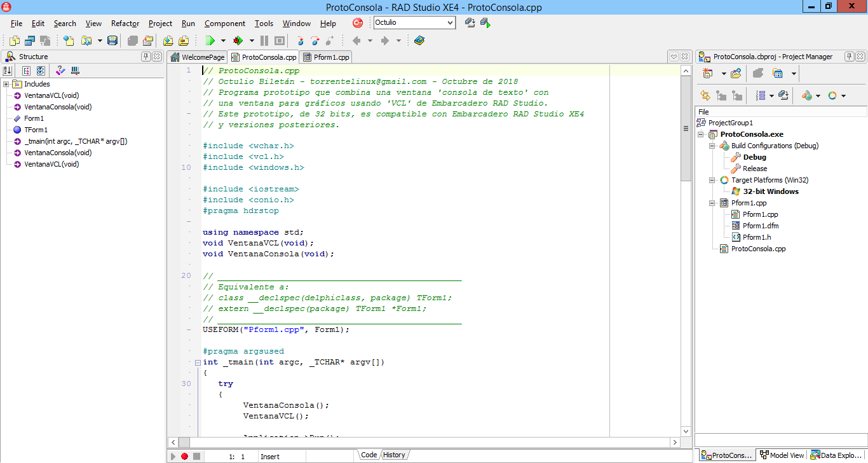Click the Program Reset stop icon

pos(280,41)
